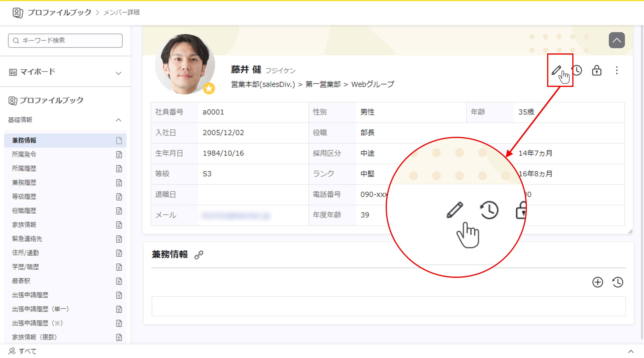Click the yellow star badge on photo
Viewport: 644px width, 358px height.
pos(209,88)
